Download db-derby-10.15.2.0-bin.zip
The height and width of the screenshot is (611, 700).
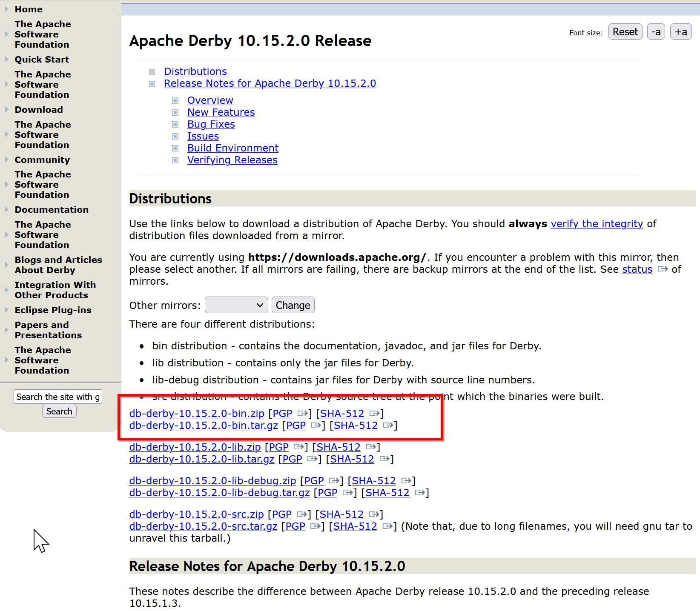tap(197, 413)
